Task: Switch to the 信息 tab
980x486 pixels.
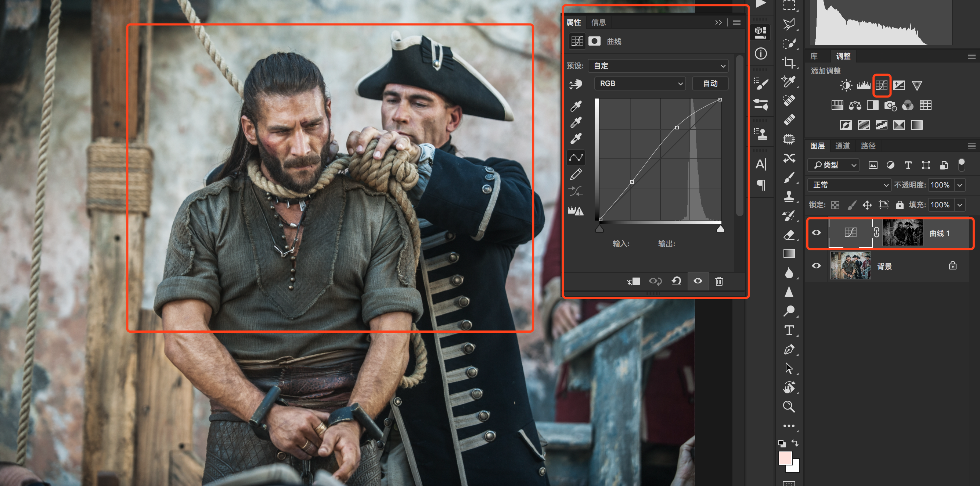Action: pyautogui.click(x=598, y=22)
